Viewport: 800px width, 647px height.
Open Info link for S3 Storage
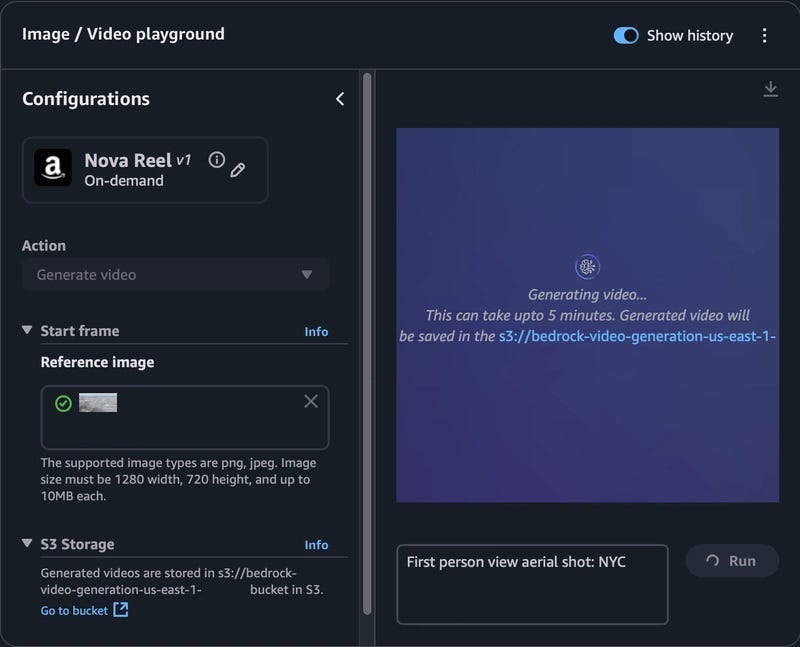tap(316, 545)
